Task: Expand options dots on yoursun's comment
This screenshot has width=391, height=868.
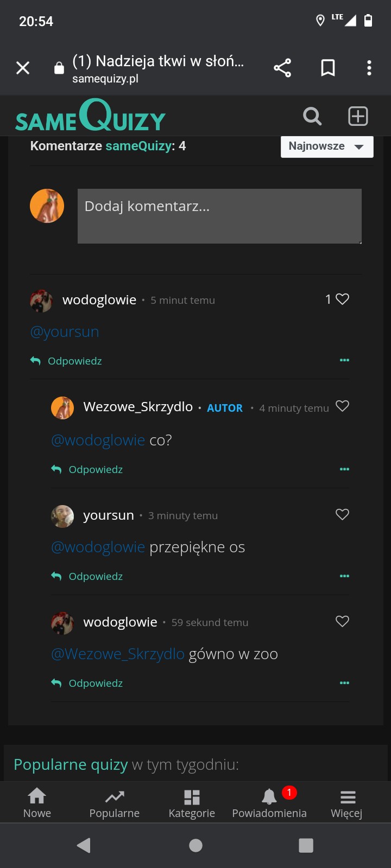Action: 344,576
